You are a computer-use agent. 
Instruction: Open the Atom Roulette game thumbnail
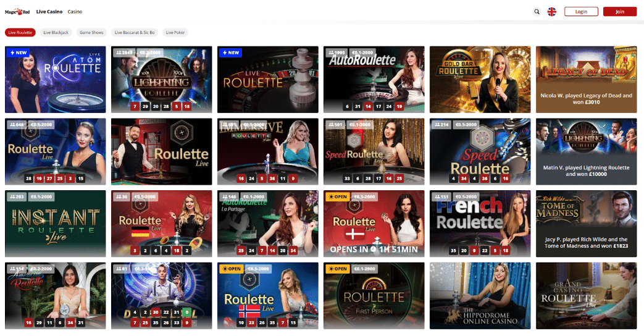point(56,79)
